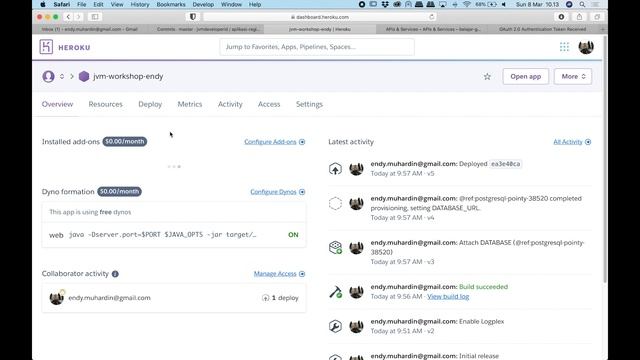The height and width of the screenshot is (360, 640).
Task: Click the personal account purple icon
Action: (x=48, y=76)
